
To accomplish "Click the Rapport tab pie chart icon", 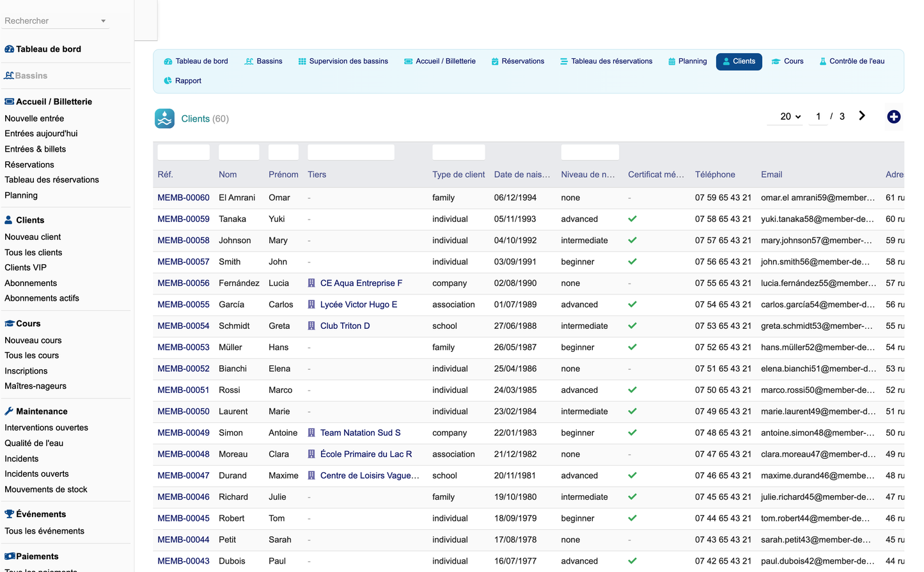I will click(x=168, y=81).
